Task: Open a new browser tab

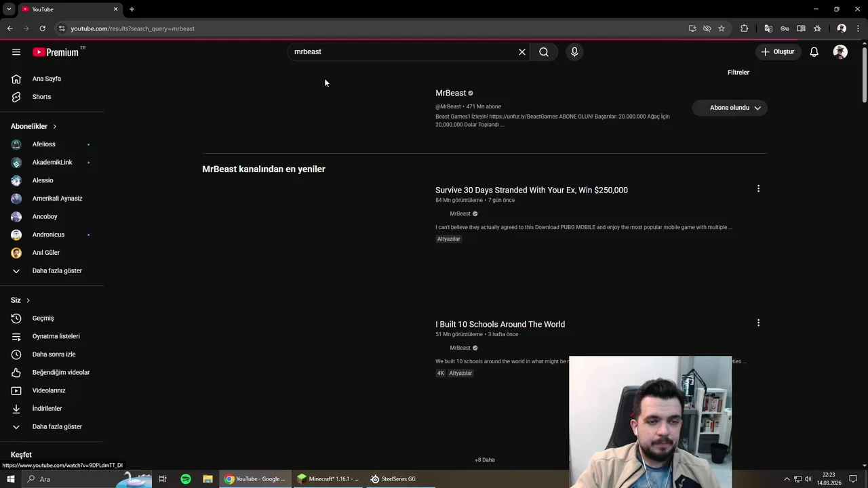Action: [132, 9]
